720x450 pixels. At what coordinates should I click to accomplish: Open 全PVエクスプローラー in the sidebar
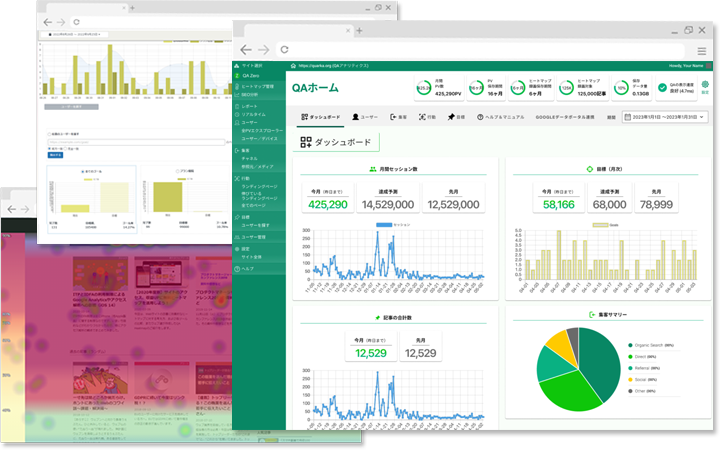(262, 130)
